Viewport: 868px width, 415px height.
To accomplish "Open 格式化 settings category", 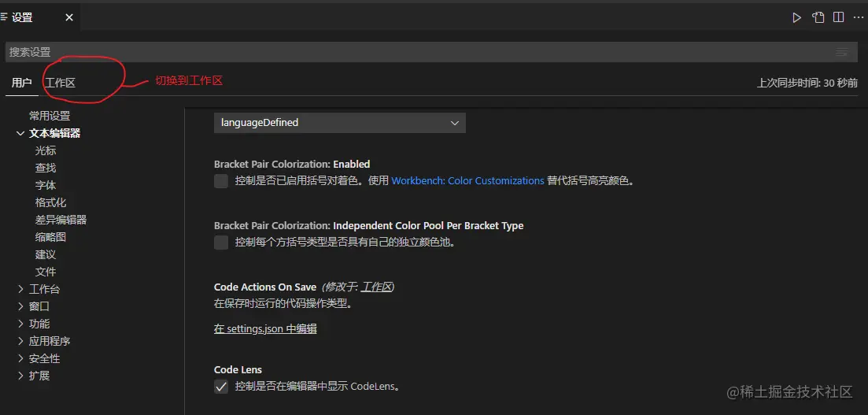I will pyautogui.click(x=51, y=203).
